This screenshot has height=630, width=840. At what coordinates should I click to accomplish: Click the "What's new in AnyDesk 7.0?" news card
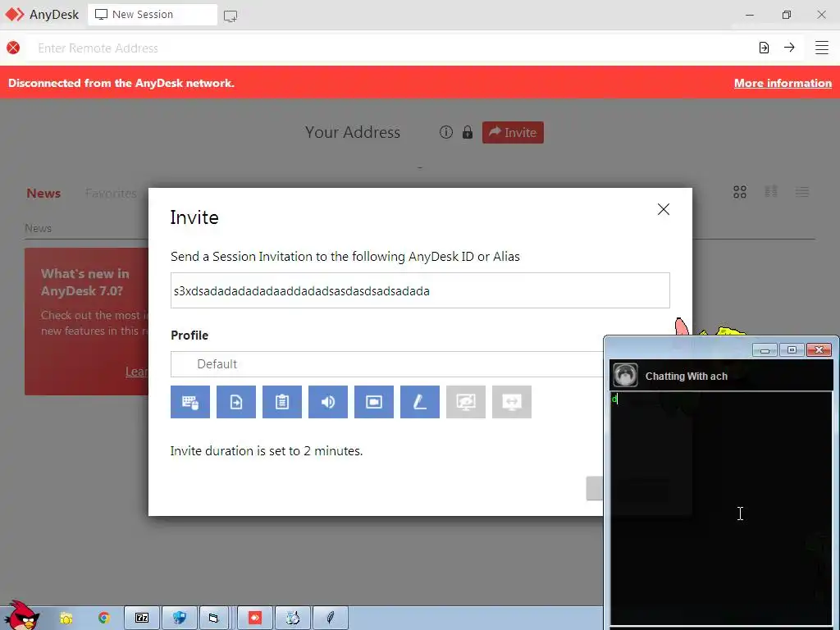pyautogui.click(x=86, y=322)
